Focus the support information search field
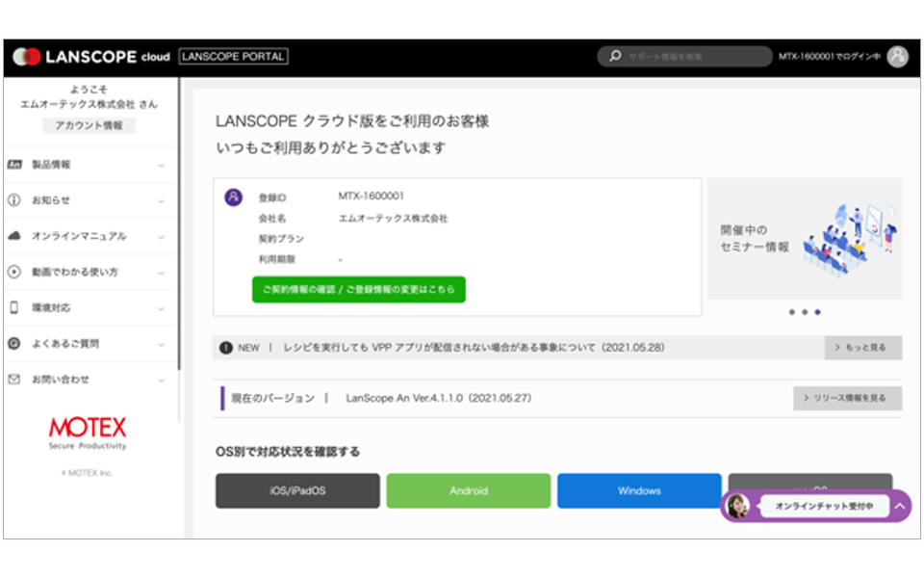924x578 pixels. coord(684,57)
